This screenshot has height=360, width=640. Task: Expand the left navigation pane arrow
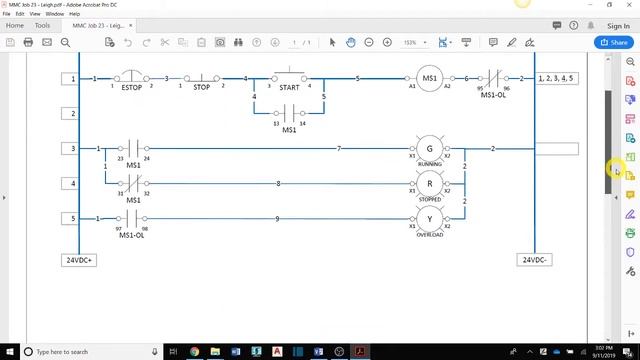pos(4,198)
